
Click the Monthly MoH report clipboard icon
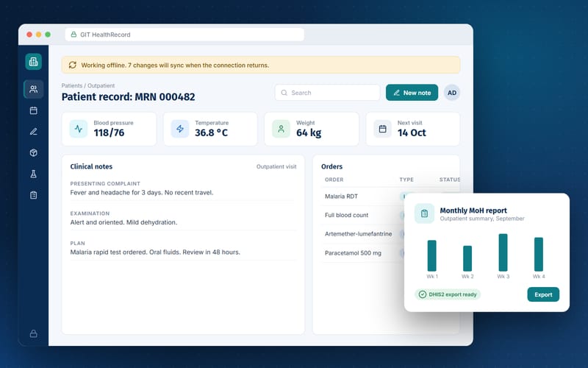click(424, 213)
